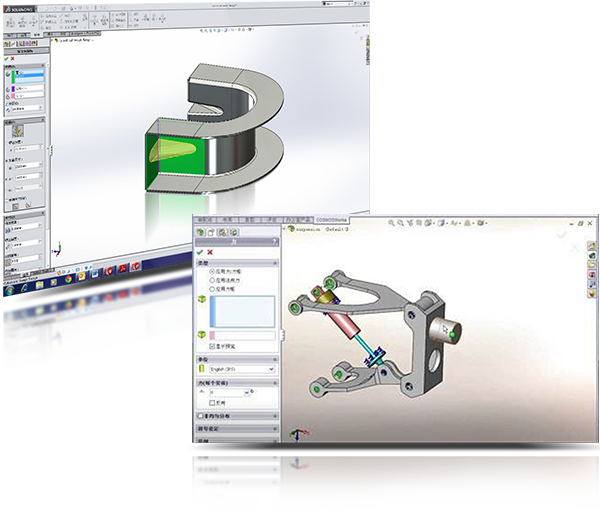
Task: Open Chrome from the Windows taskbar
Action: coord(68,279)
